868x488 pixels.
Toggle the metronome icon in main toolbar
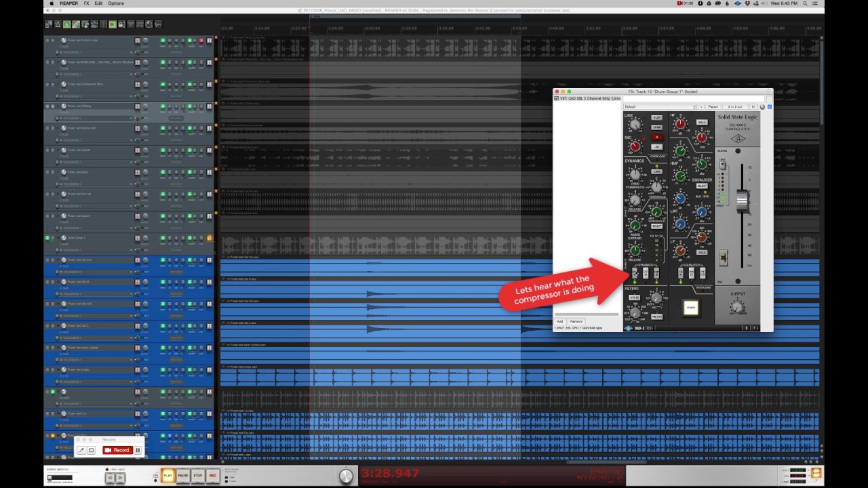tap(58, 24)
